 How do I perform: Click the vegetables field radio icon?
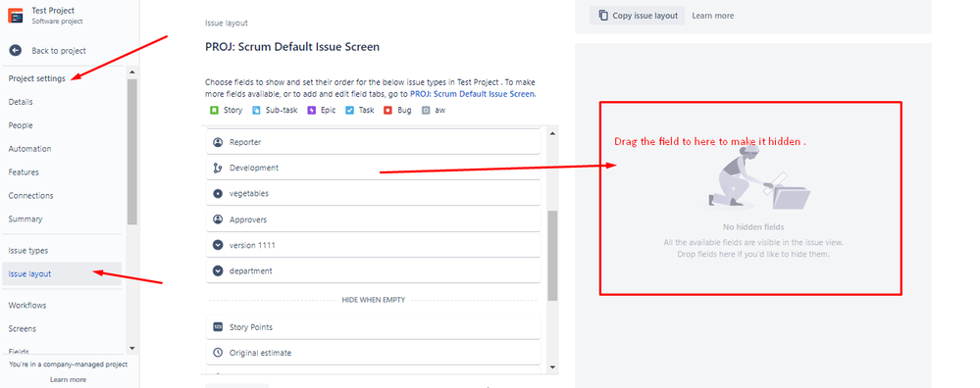[x=218, y=194]
